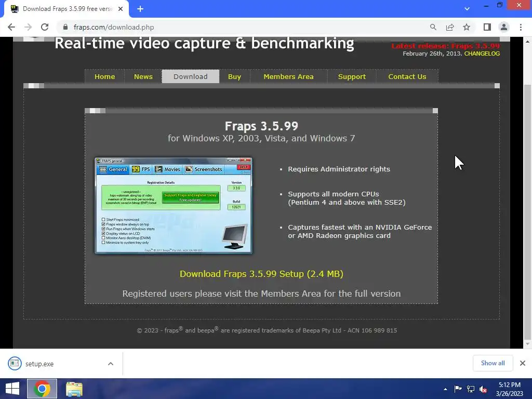Open the Windows Start menu

pos(12,389)
